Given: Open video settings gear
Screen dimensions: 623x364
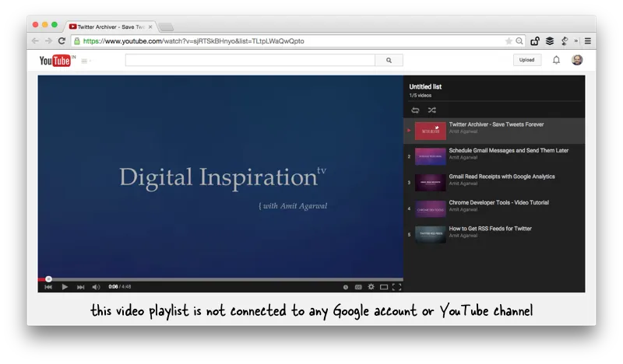Looking at the screenshot, I should [371, 287].
